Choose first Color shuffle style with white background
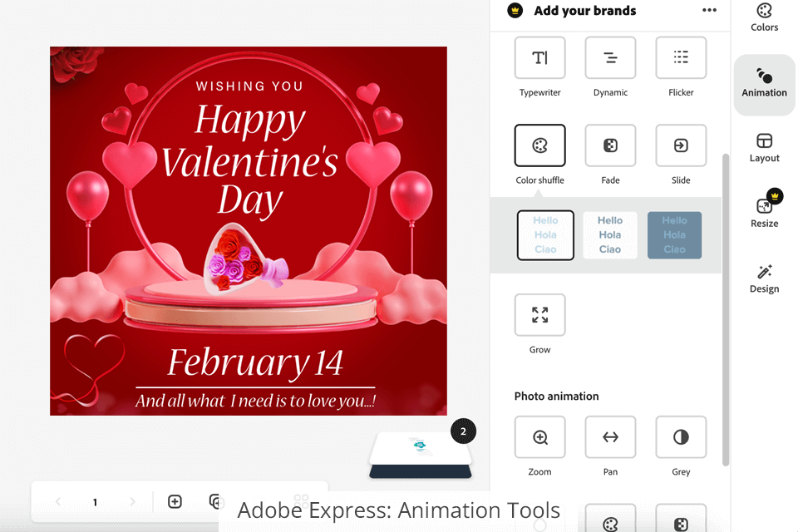 tap(545, 235)
